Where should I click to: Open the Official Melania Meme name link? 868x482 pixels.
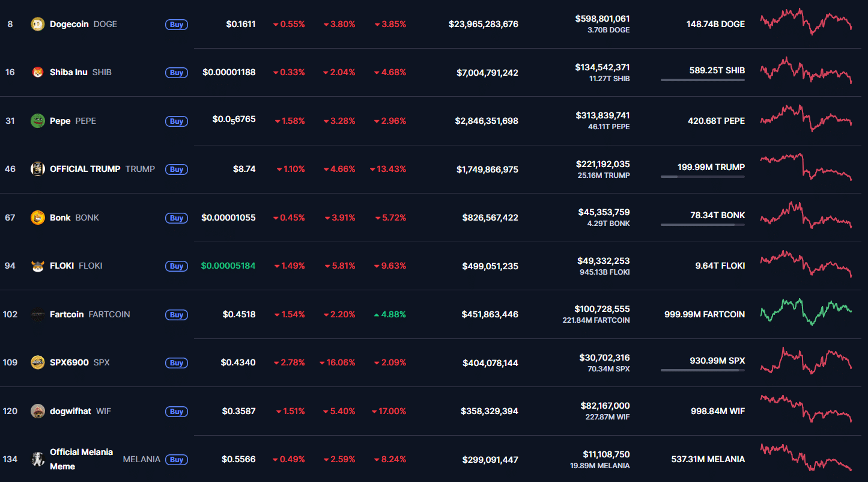tap(81, 459)
